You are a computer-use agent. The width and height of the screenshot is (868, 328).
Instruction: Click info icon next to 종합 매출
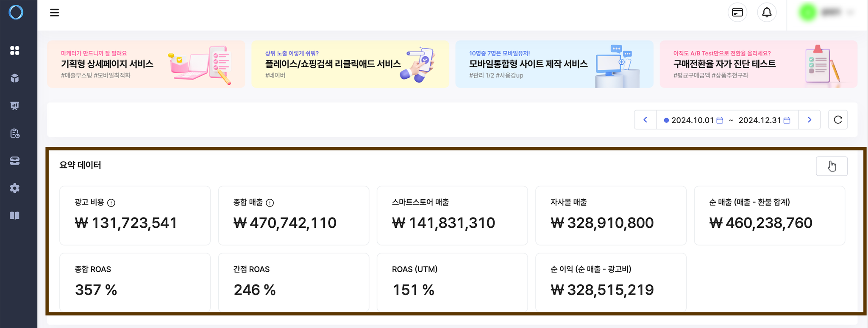[270, 203]
